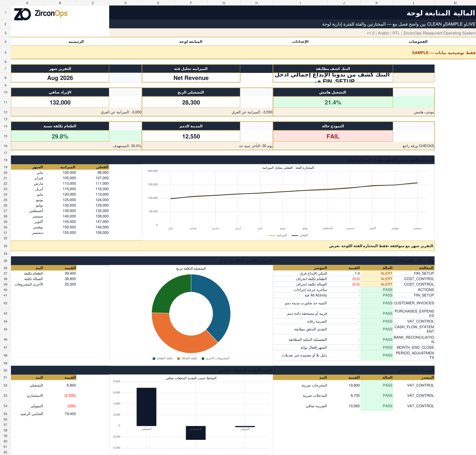Open the الرئيسية navigation link
476x455 pixels.
point(76,42)
